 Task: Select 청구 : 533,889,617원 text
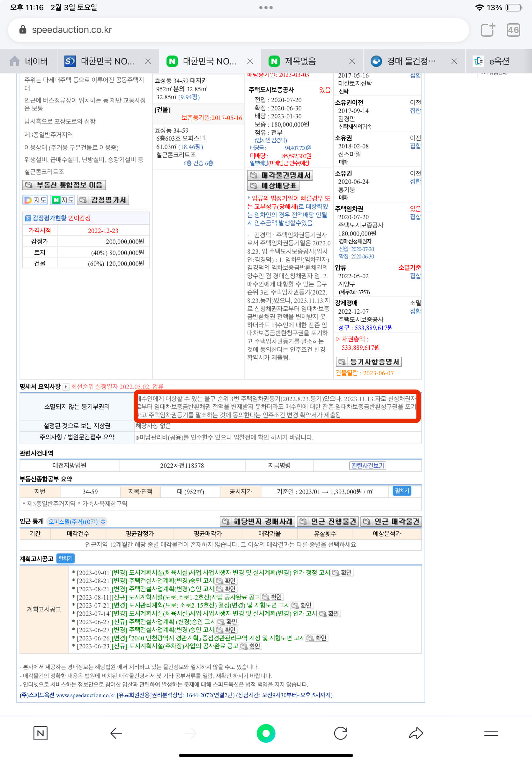[x=365, y=328]
